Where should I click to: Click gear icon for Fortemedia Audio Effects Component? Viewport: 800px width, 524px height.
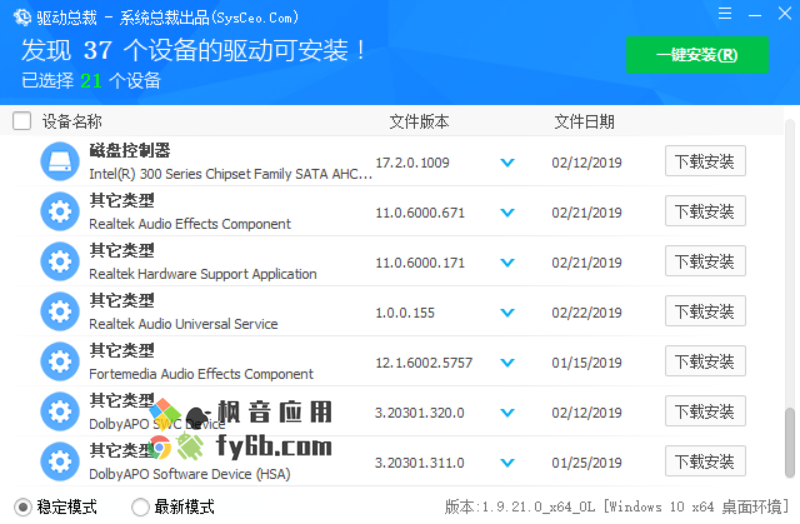coord(60,361)
